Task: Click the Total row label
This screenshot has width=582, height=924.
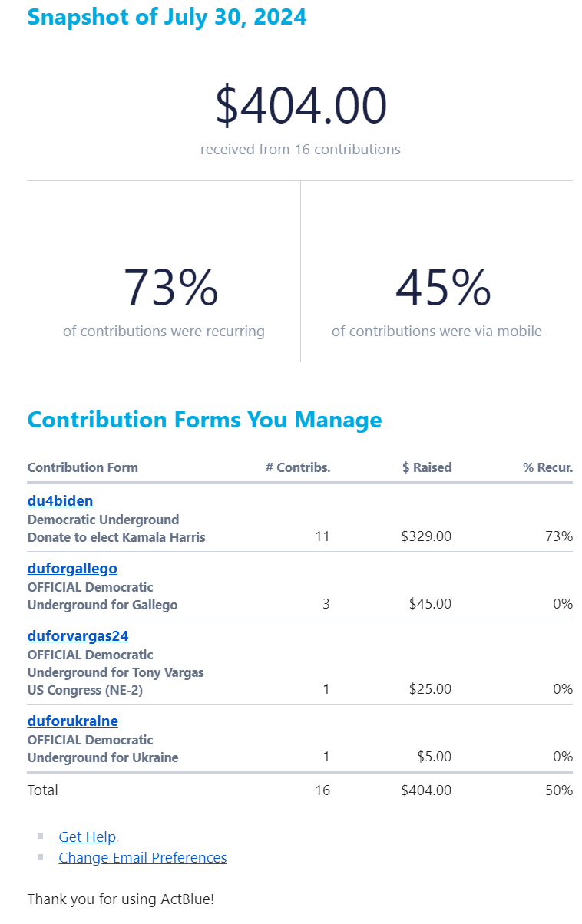Action: pos(43,790)
